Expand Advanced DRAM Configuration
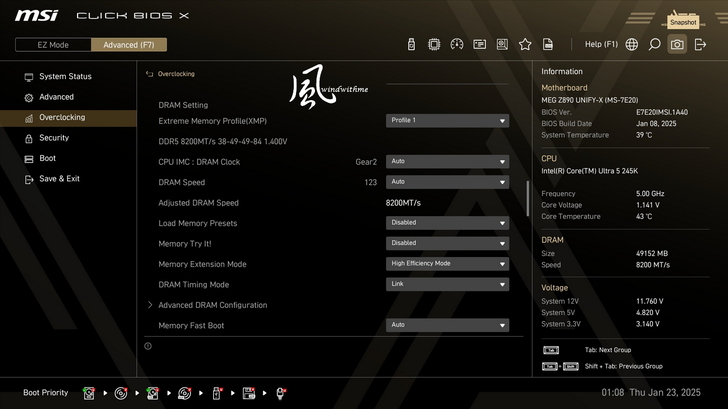Image resolution: width=728 pixels, height=409 pixels. click(213, 305)
